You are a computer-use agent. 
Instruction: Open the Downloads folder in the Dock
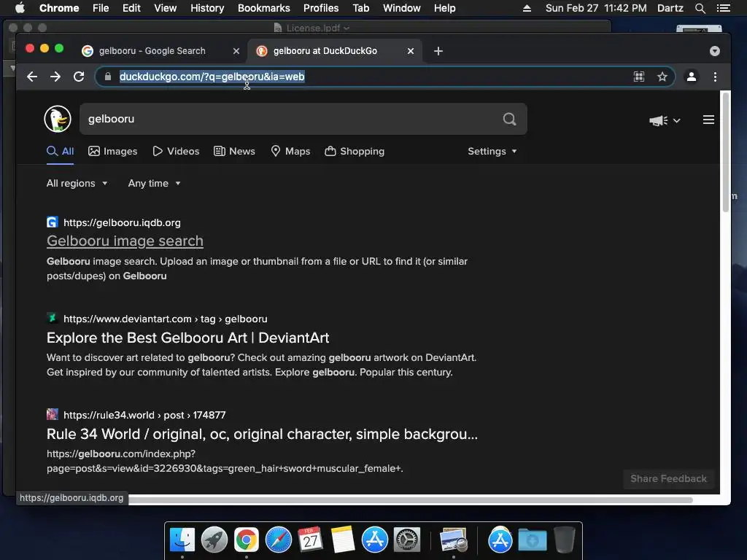click(532, 540)
